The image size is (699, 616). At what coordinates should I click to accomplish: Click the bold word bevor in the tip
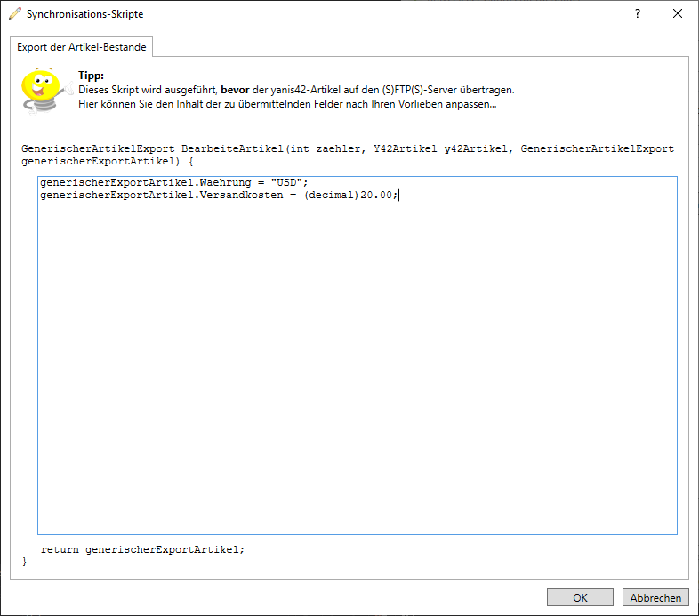tap(235, 90)
